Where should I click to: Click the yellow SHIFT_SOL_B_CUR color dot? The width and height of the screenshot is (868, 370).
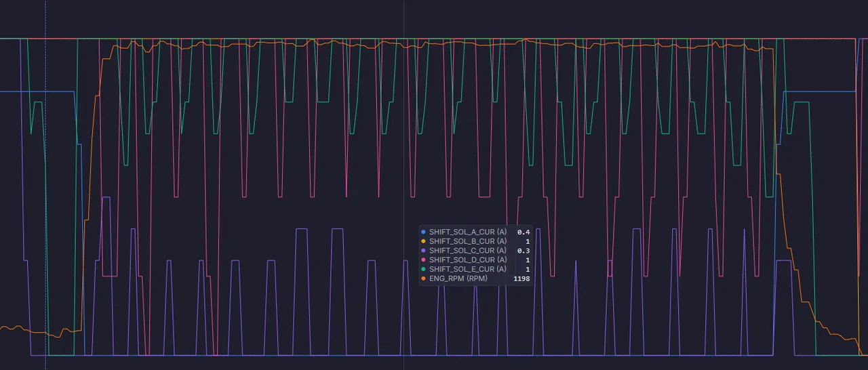(x=424, y=241)
